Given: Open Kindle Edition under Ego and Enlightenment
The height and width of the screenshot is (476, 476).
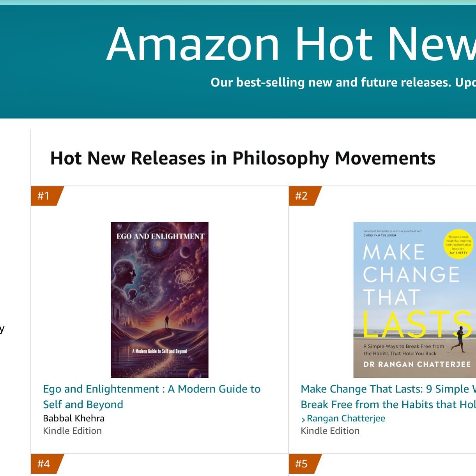Looking at the screenshot, I should click(72, 431).
